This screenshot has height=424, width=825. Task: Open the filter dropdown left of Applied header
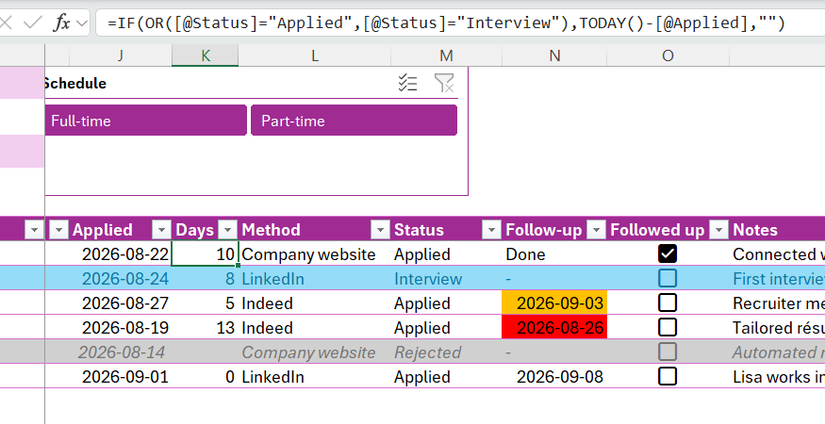point(59,230)
